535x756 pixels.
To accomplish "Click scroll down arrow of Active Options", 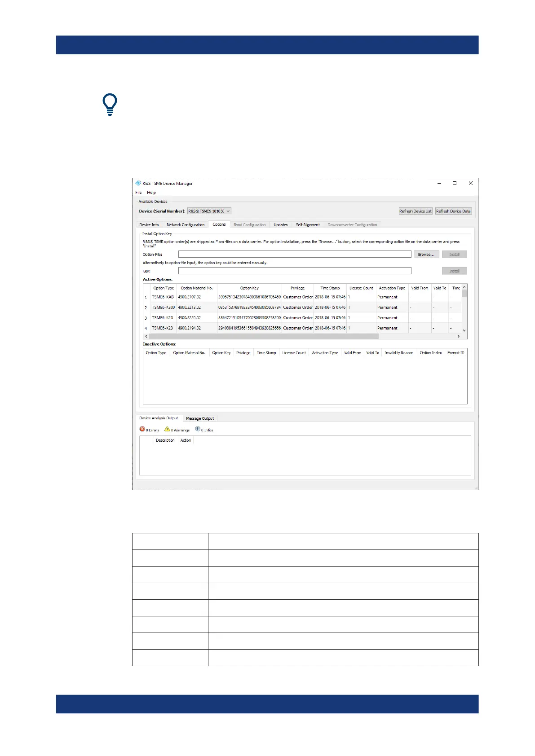I will pos(464,330).
